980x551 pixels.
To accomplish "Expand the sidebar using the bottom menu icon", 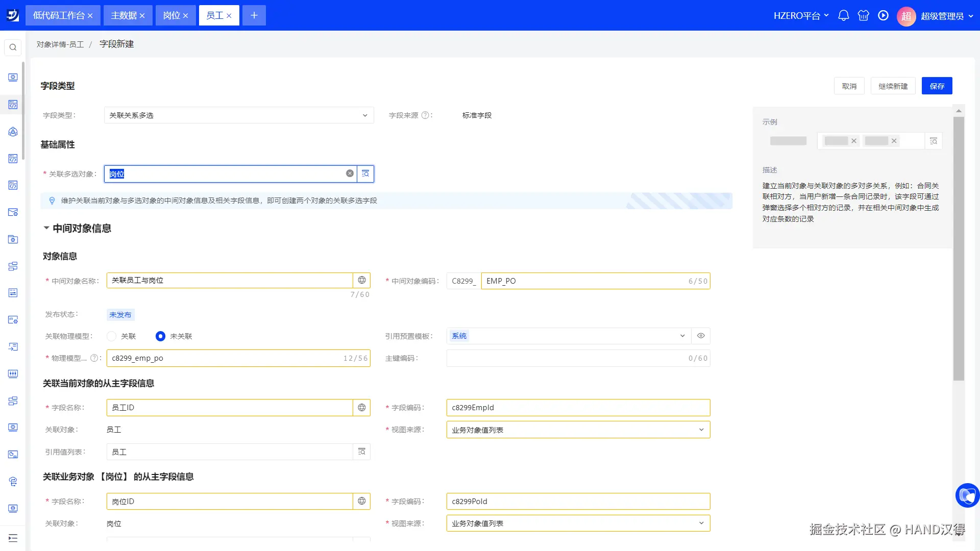I will [x=13, y=538].
